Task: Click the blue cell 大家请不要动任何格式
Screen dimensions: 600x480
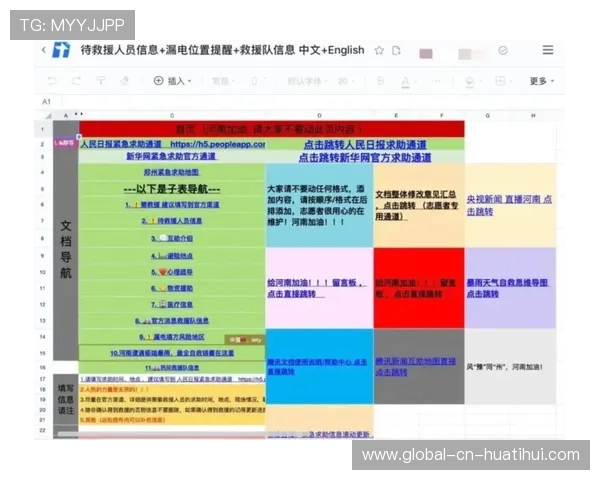Action: click(319, 206)
